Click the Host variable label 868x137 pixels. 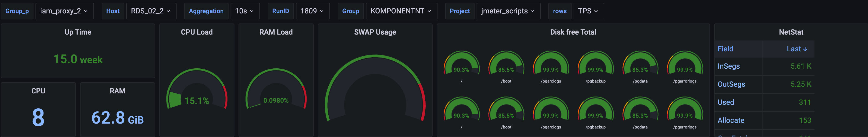(x=113, y=11)
